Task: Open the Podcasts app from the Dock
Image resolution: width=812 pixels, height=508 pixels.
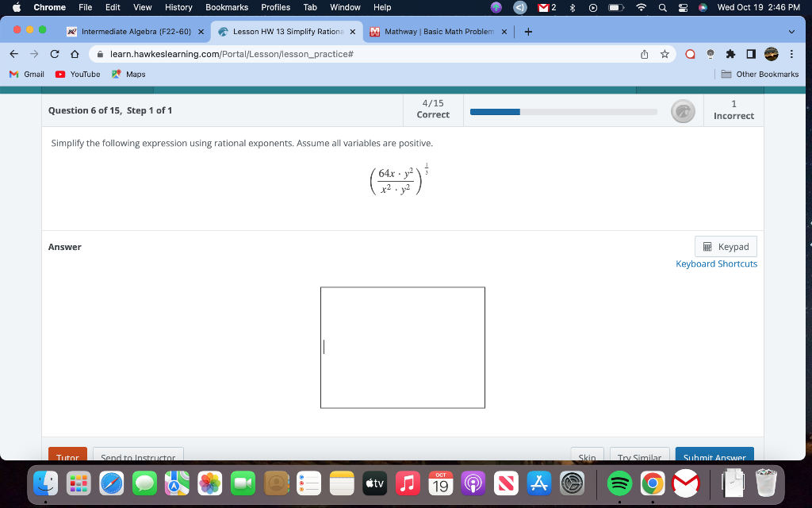Action: pos(473,483)
